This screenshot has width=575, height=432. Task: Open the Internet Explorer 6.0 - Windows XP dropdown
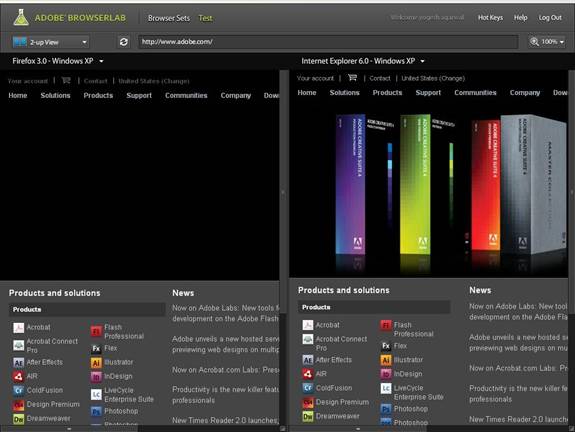363,61
